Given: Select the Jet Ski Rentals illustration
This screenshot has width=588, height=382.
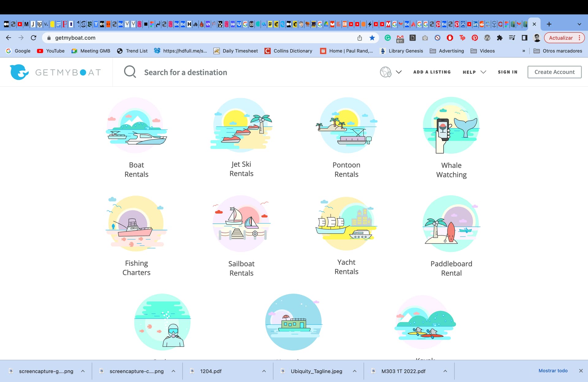Looking at the screenshot, I should click(x=241, y=125).
